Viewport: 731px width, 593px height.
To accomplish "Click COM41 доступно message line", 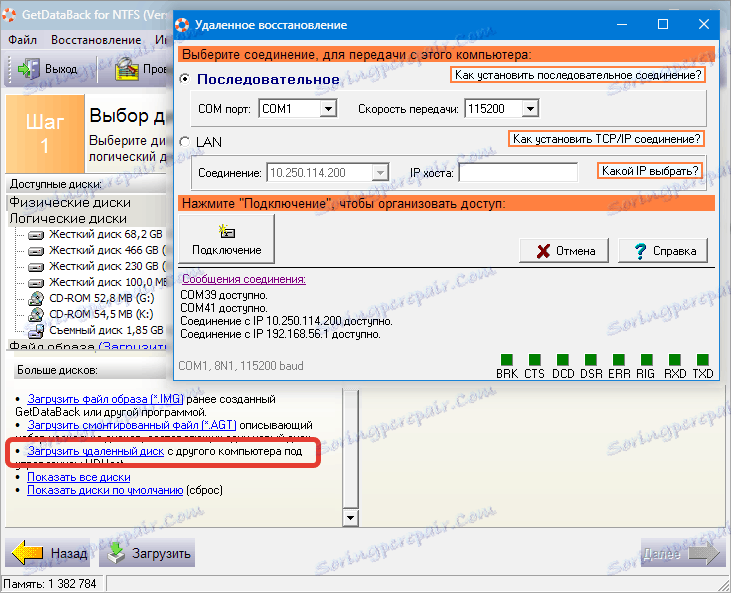I will coord(224,308).
